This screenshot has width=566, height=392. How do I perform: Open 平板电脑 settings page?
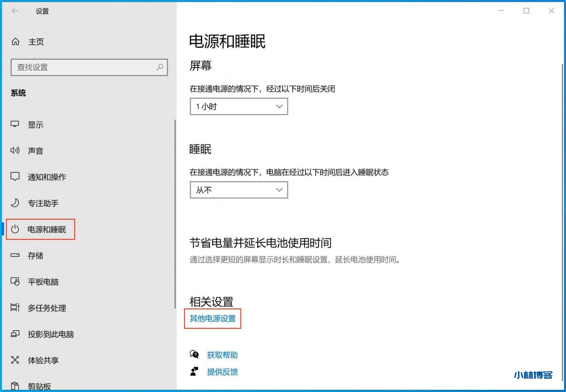click(x=43, y=282)
